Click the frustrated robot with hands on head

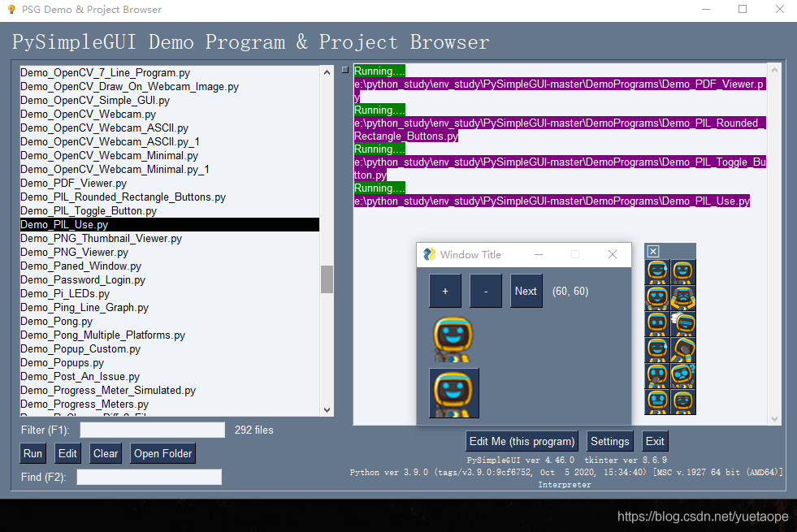[682, 298]
